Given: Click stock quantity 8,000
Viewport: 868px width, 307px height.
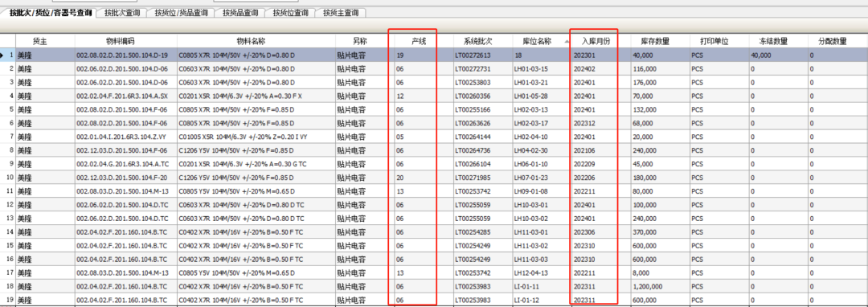Looking at the screenshot, I should [x=641, y=272].
